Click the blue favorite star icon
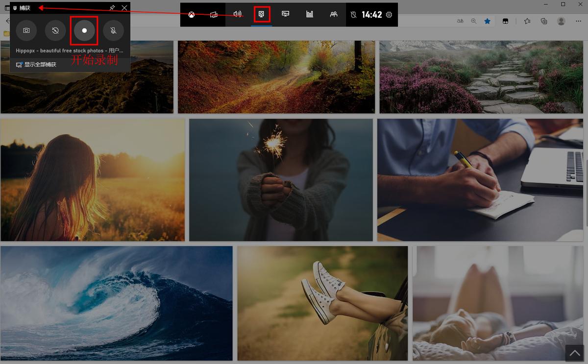The width and height of the screenshot is (588, 364). (x=488, y=21)
